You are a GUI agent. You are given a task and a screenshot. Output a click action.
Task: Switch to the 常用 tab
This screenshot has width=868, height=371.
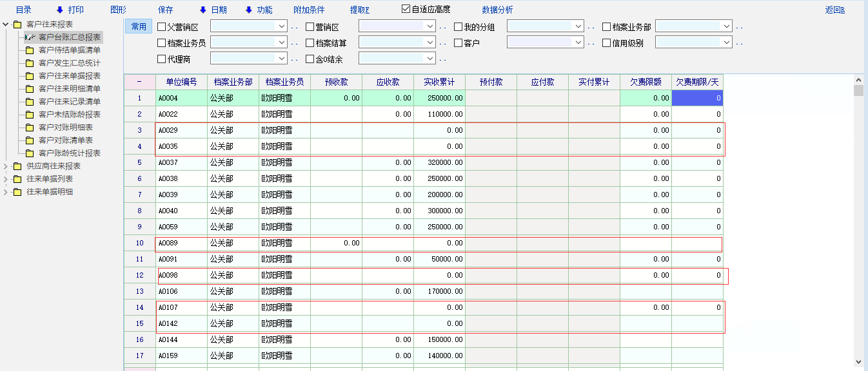(x=139, y=26)
